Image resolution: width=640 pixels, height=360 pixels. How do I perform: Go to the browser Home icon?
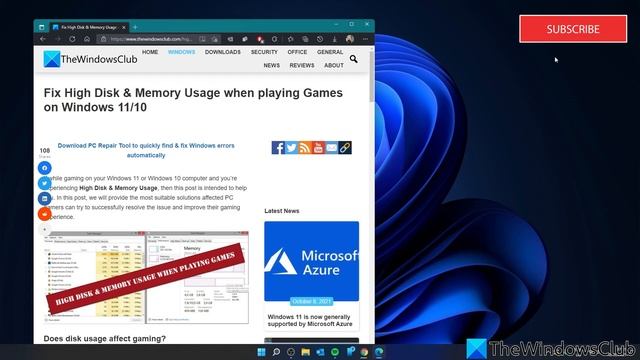click(87, 39)
